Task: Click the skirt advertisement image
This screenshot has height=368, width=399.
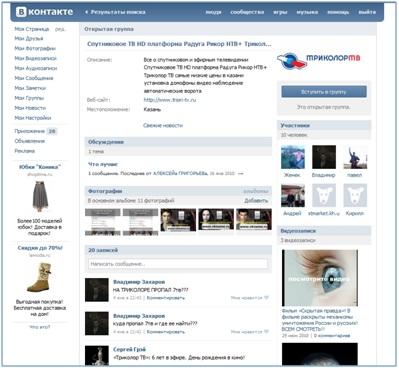Action: (40, 196)
